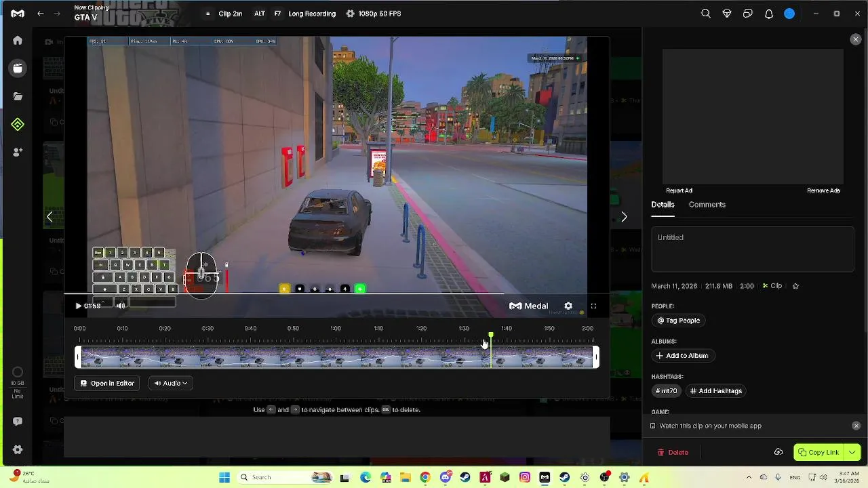Close the clip details panel
Viewport: 868px width, 488px height.
pyautogui.click(x=856, y=40)
